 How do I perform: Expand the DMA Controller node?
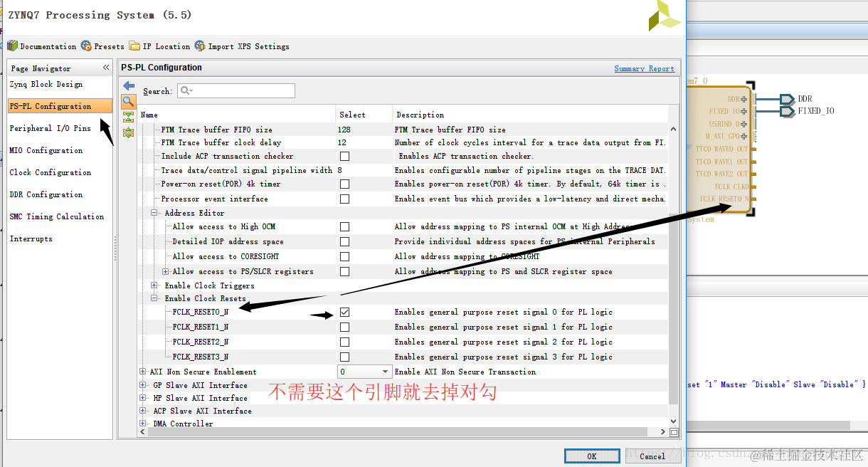point(143,424)
